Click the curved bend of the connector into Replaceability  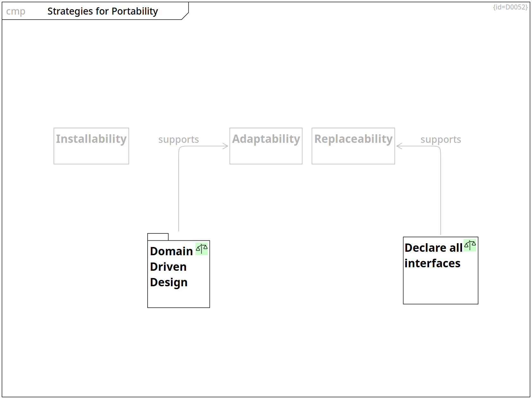point(439,148)
